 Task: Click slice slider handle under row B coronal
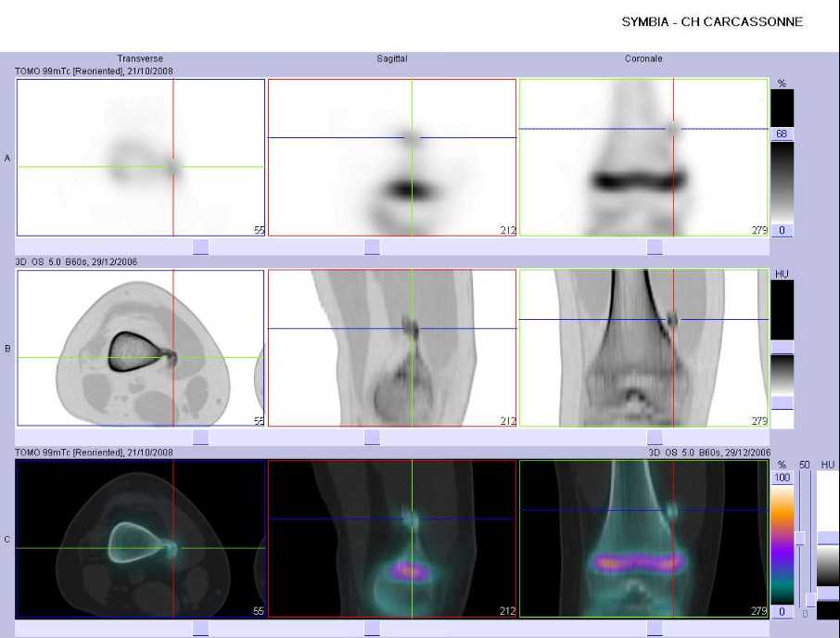[655, 437]
